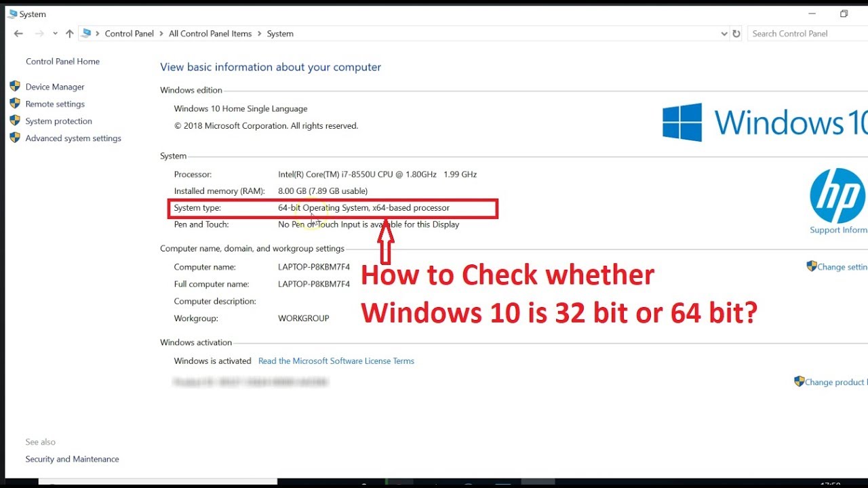Open Remote settings
868x488 pixels.
click(55, 104)
